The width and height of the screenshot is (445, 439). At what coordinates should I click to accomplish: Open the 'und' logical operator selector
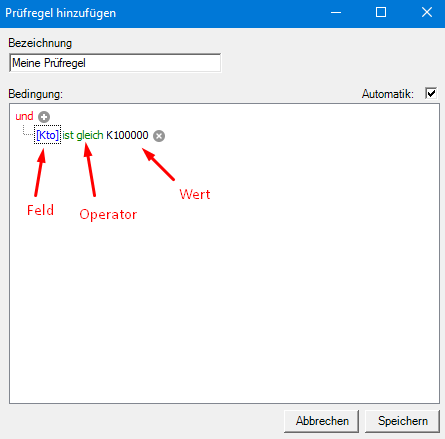[24, 116]
